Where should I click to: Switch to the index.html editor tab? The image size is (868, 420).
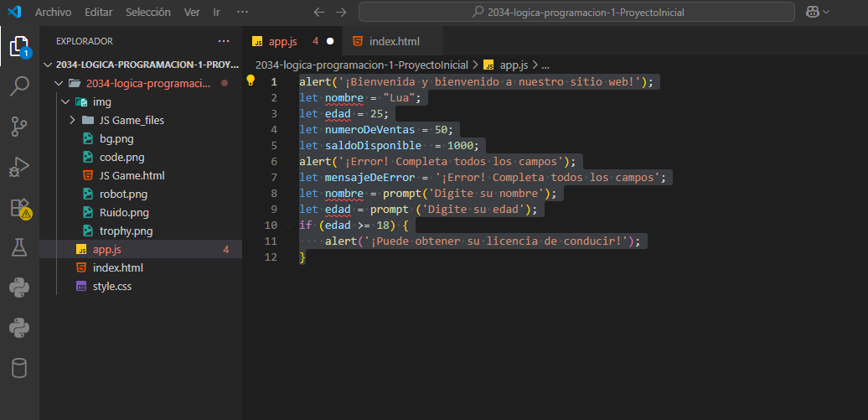(394, 41)
